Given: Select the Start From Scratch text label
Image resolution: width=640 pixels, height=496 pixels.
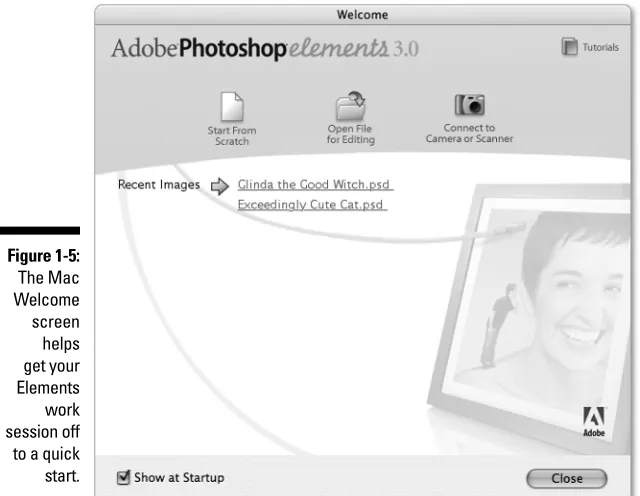Looking at the screenshot, I should point(232,136).
